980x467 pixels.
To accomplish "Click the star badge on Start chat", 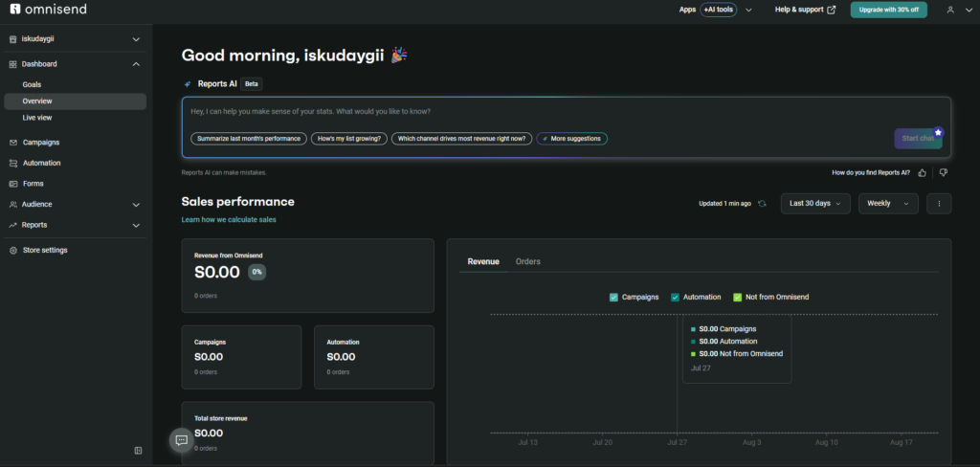I will pyautogui.click(x=938, y=132).
